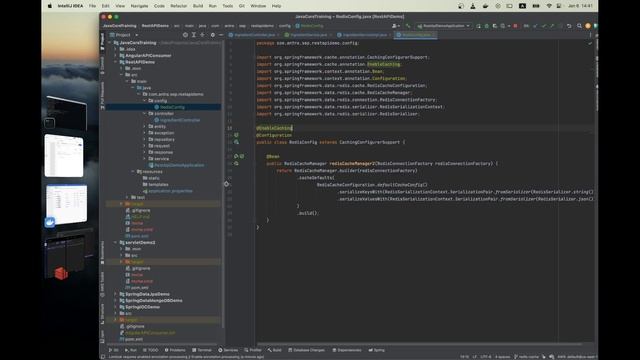Image resolution: width=640 pixels, height=360 pixels.
Task: Click the Git commit checkmark icon
Action: 544,26
